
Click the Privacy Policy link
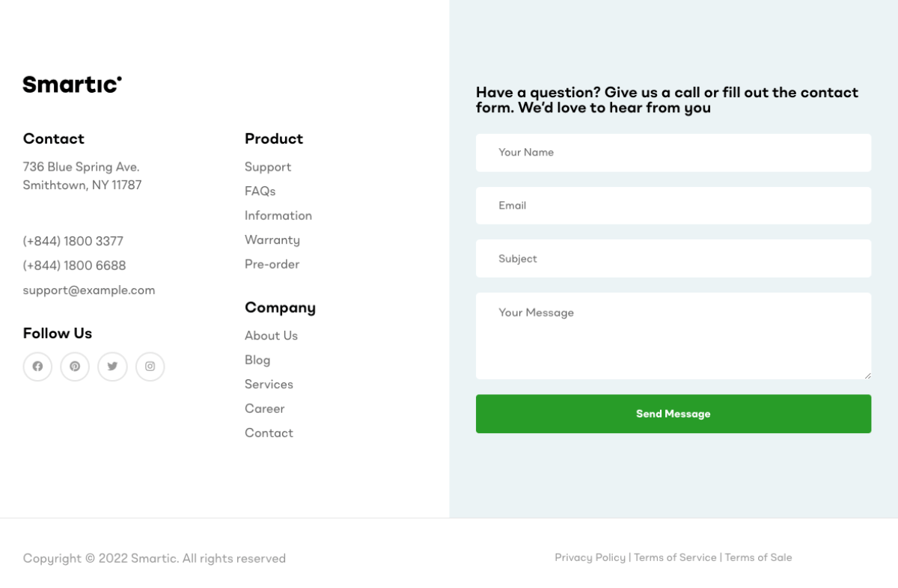coord(590,557)
